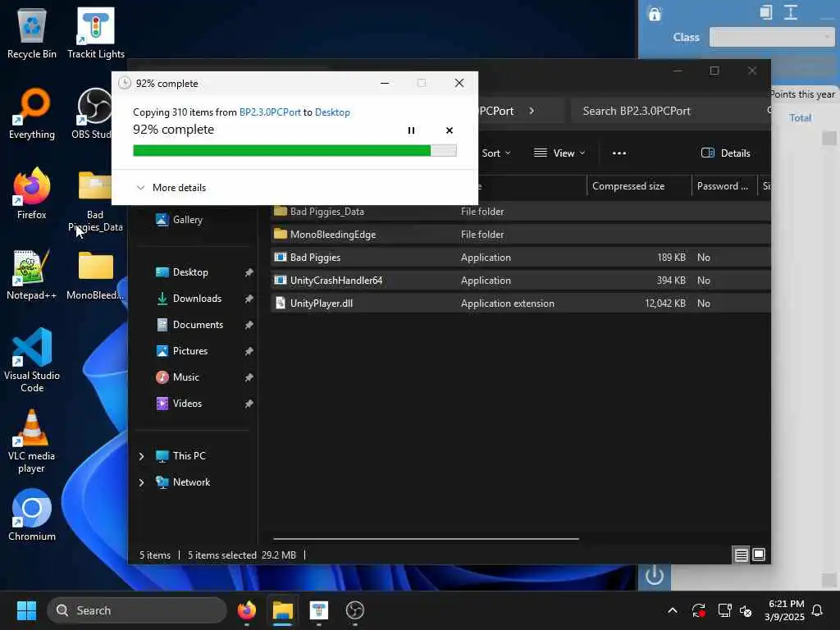
Task: Select the UnityPlayer.dll file
Action: click(521, 304)
